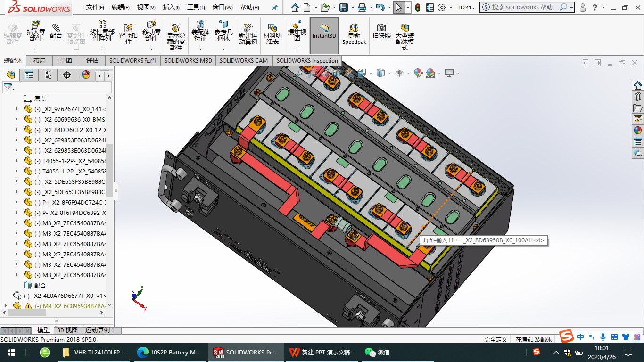Expand the T4055-1-2P first tree item
The height and width of the screenshot is (362, 644).
pos(17,161)
